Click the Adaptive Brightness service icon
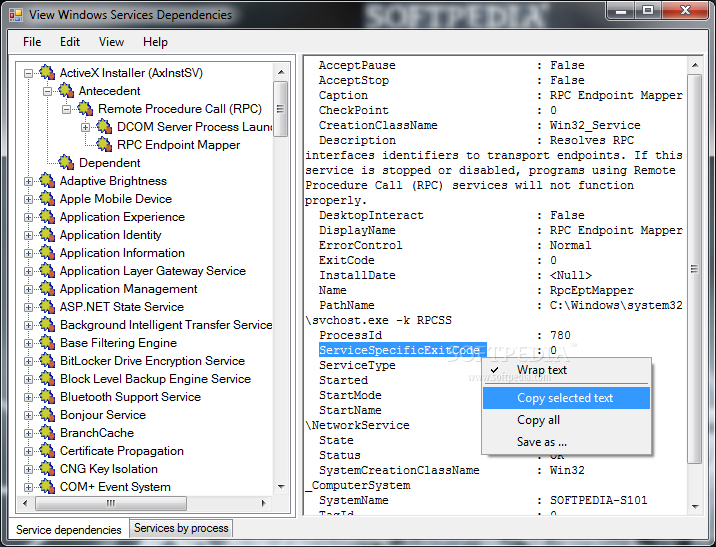Image resolution: width=716 pixels, height=547 pixels. (x=47, y=180)
